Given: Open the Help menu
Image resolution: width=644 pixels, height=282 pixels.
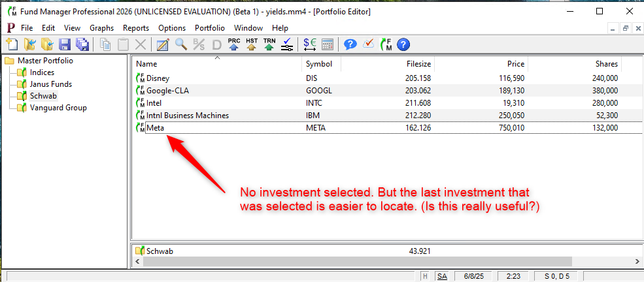Looking at the screenshot, I should (x=280, y=28).
